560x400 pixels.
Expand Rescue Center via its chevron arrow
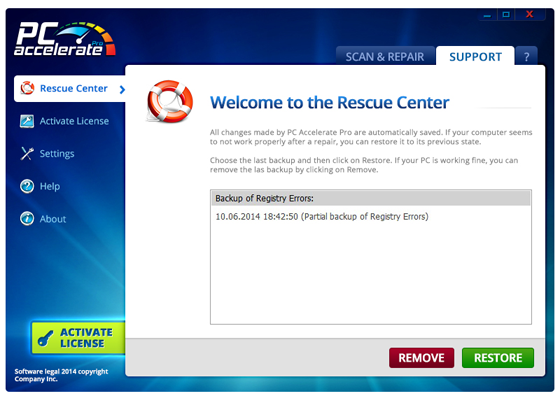(x=122, y=89)
